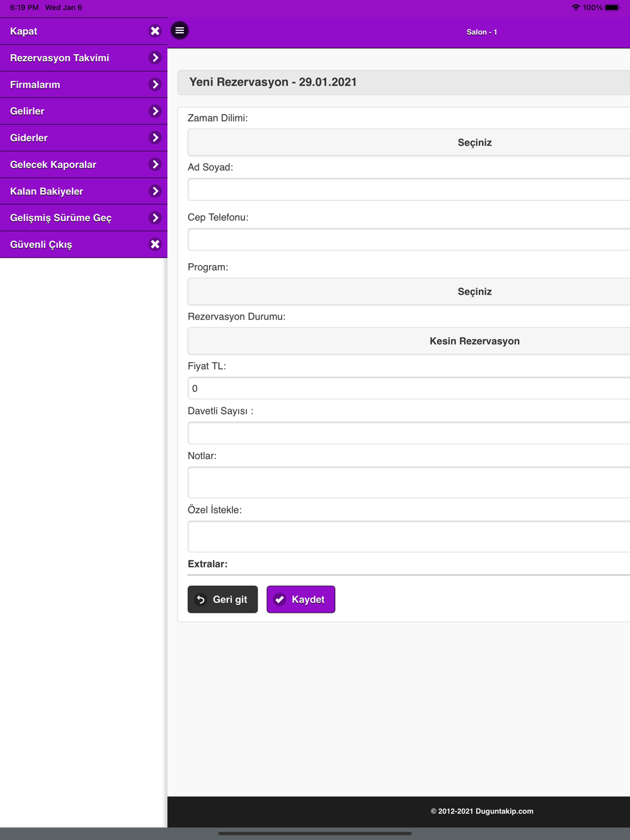Screen dimensions: 630x840
Task: Click the Salon - 1 header title
Action: tap(482, 32)
